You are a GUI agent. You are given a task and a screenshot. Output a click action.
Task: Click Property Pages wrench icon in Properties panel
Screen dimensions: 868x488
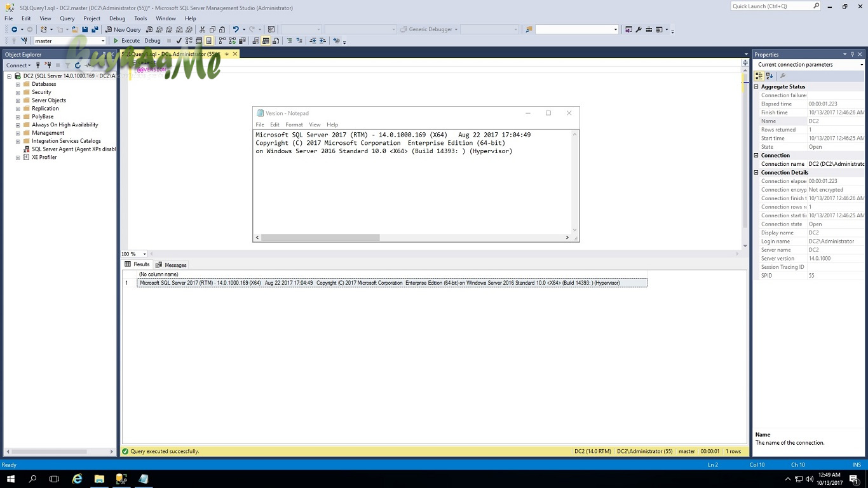pyautogui.click(x=783, y=76)
